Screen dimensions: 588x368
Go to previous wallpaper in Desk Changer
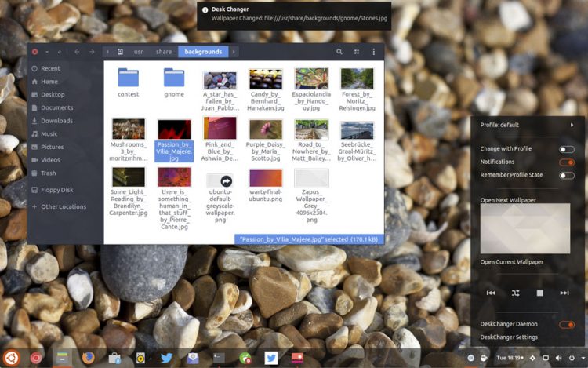click(x=491, y=293)
